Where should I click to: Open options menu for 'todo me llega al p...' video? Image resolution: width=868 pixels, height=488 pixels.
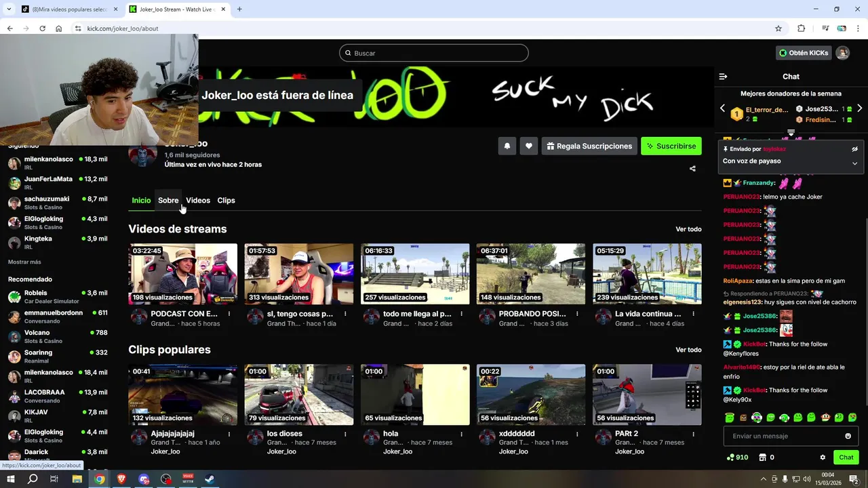tap(461, 314)
